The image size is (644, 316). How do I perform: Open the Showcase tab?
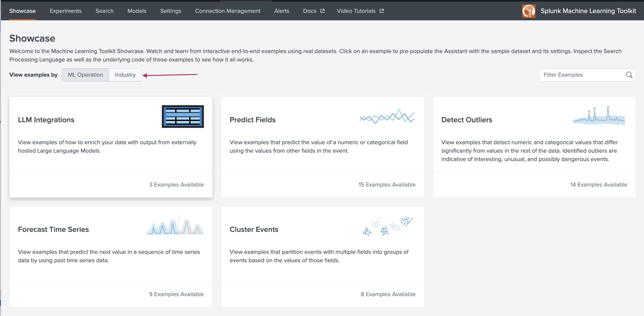(22, 11)
